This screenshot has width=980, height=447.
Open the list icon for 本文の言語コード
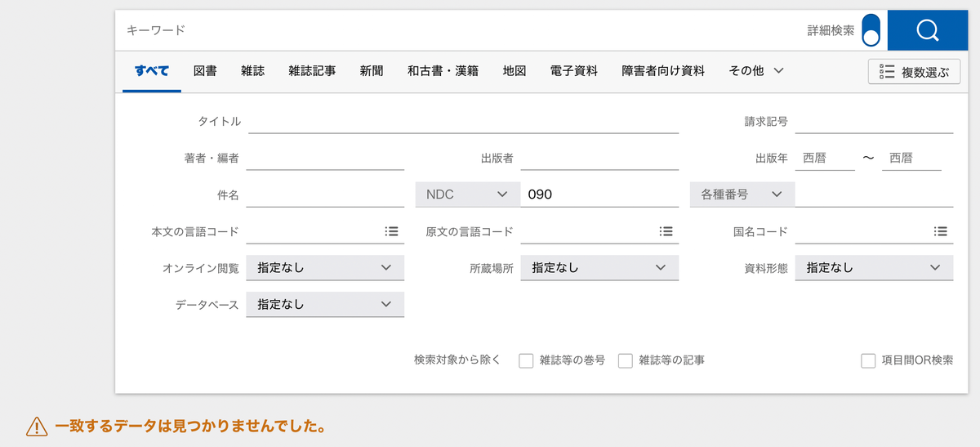(x=391, y=231)
